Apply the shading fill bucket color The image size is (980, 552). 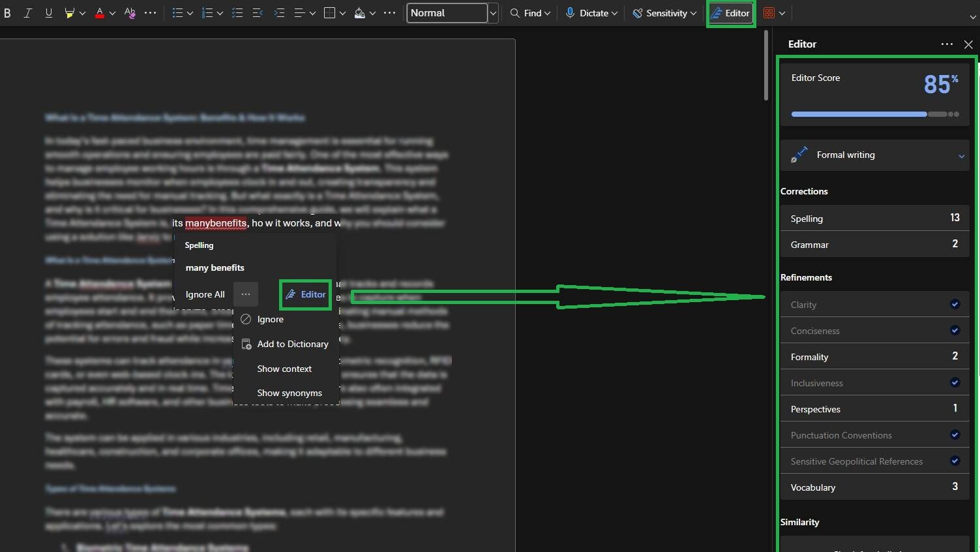click(x=359, y=13)
